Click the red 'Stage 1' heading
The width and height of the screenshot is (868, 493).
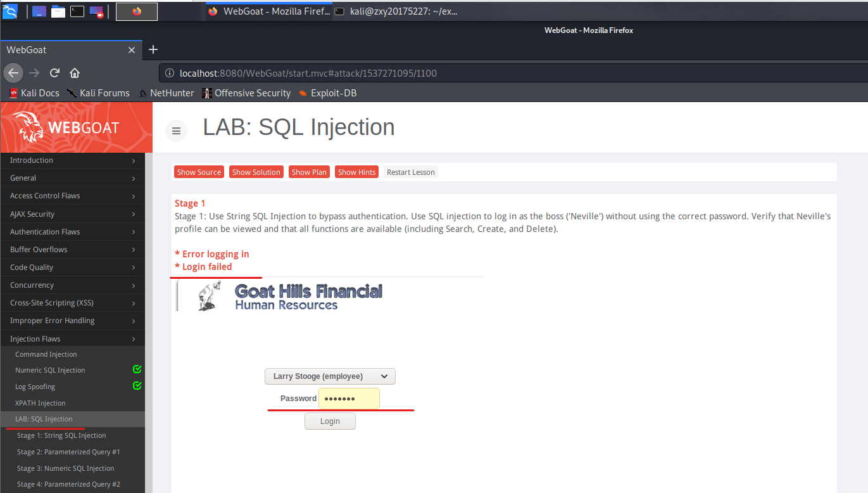pyautogui.click(x=190, y=203)
